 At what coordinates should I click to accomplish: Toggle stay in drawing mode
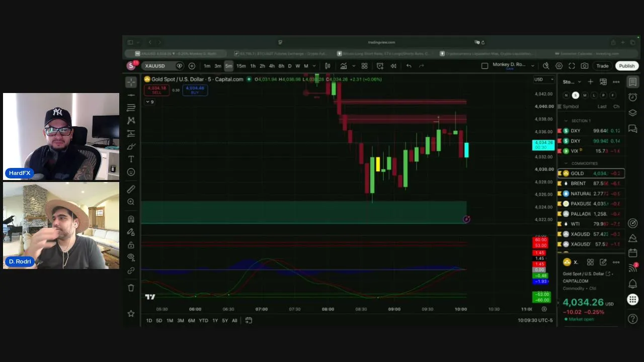(131, 232)
